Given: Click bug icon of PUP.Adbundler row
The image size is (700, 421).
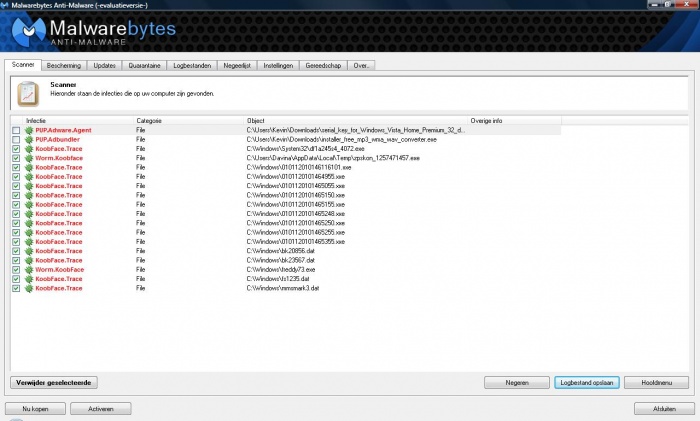Looking at the screenshot, I should click(x=29, y=140).
